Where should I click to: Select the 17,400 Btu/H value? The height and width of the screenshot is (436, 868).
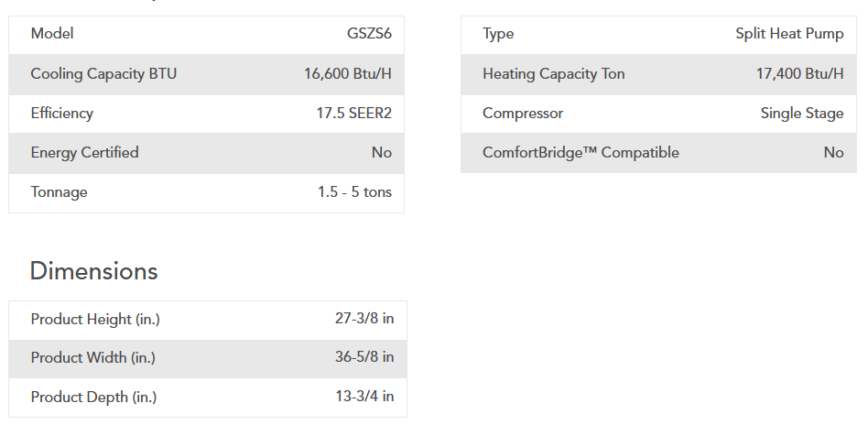click(x=799, y=74)
